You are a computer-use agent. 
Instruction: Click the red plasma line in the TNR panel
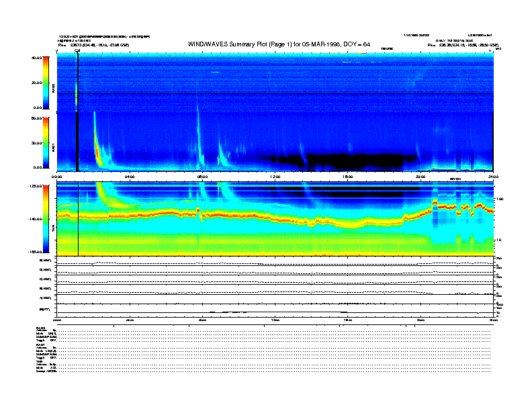pos(275,216)
